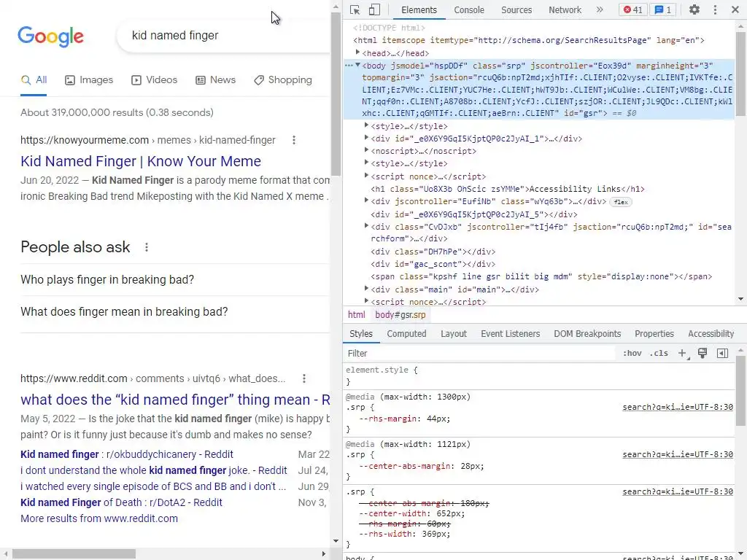Screen dimensions: 747x560
Task: Select the News search tab
Action: click(216, 80)
